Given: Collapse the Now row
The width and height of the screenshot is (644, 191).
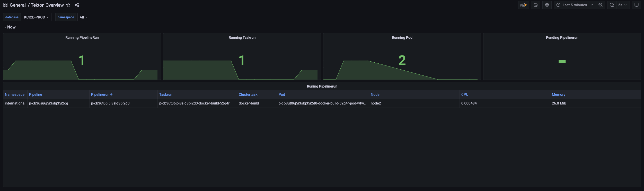Looking at the screenshot, I should (x=10, y=27).
